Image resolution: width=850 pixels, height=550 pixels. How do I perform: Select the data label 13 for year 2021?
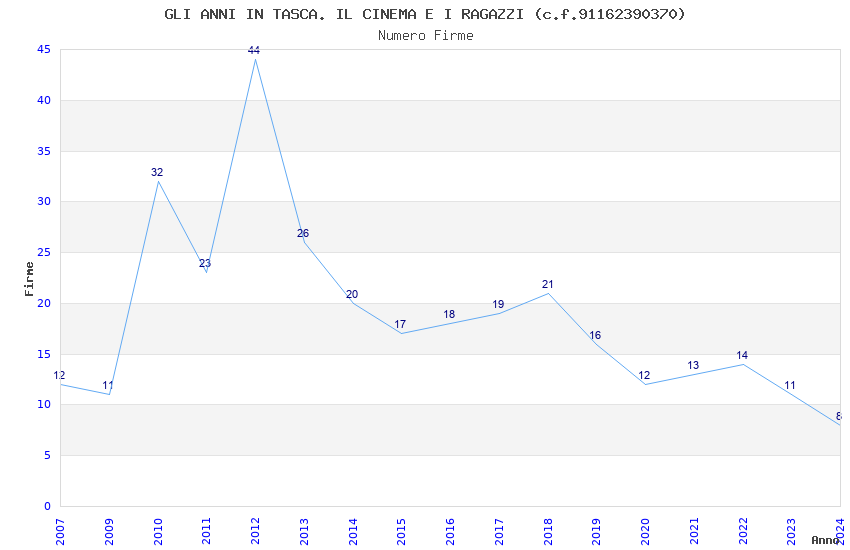693,365
